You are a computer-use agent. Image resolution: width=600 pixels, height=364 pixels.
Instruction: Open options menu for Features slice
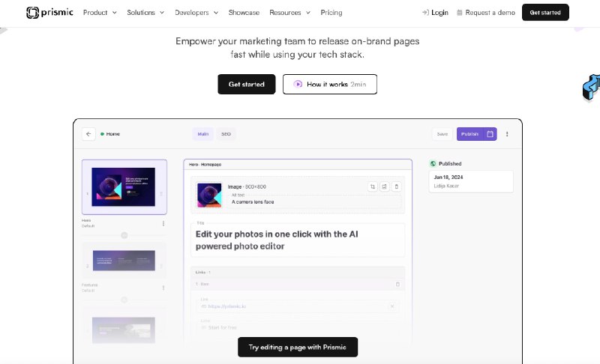pyautogui.click(x=163, y=288)
